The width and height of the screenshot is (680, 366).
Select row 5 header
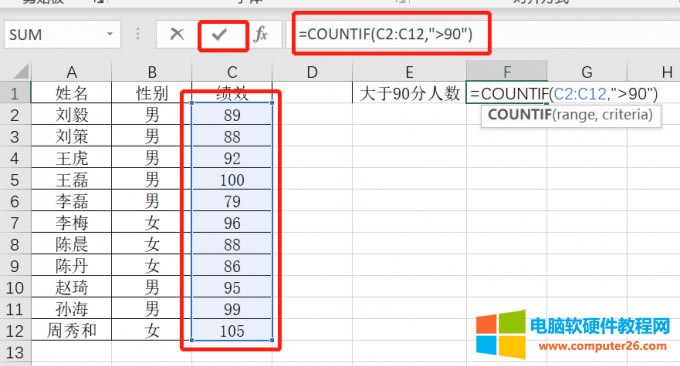15,180
